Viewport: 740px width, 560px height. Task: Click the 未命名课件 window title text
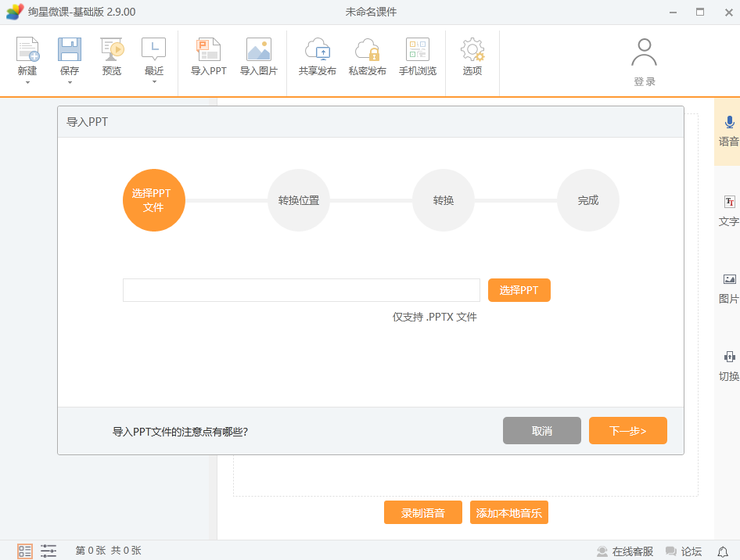(371, 12)
